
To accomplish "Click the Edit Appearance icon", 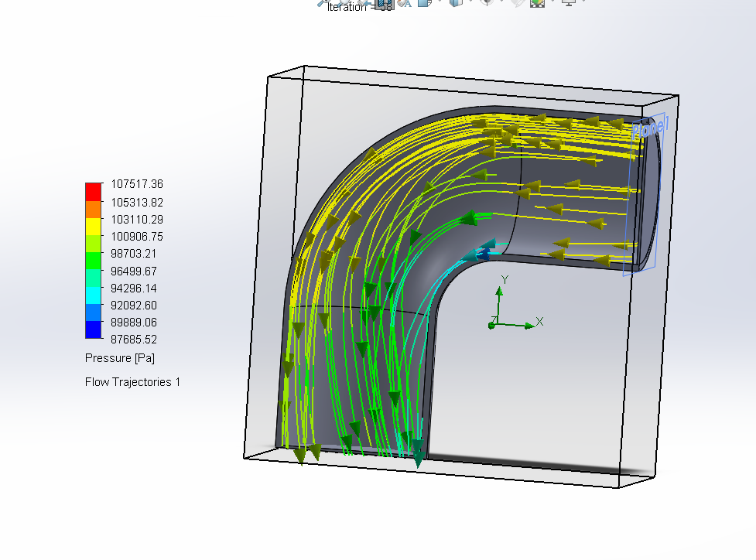I will [518, 4].
